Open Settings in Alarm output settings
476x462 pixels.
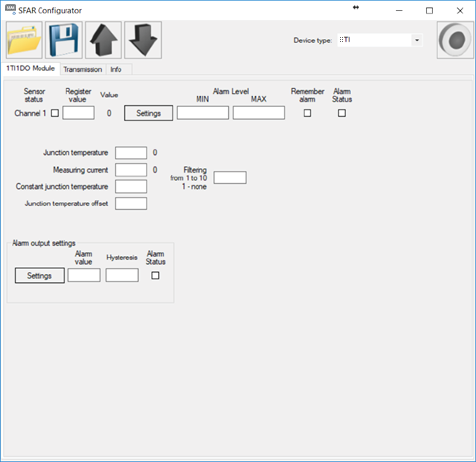[40, 275]
